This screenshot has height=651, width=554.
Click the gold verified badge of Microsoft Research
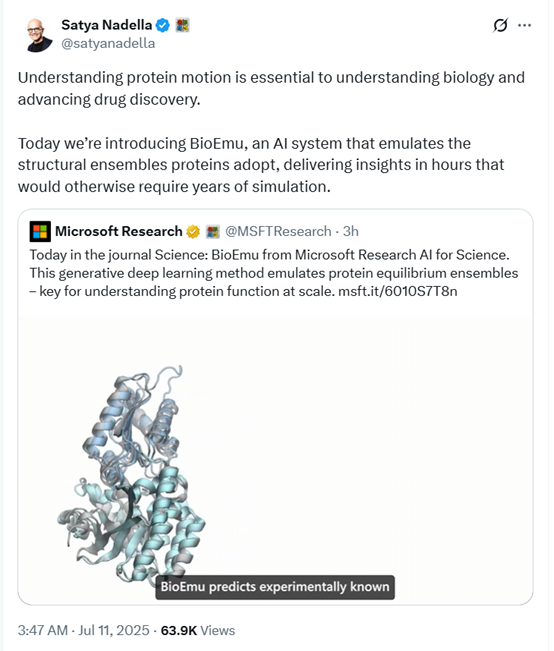(x=193, y=231)
